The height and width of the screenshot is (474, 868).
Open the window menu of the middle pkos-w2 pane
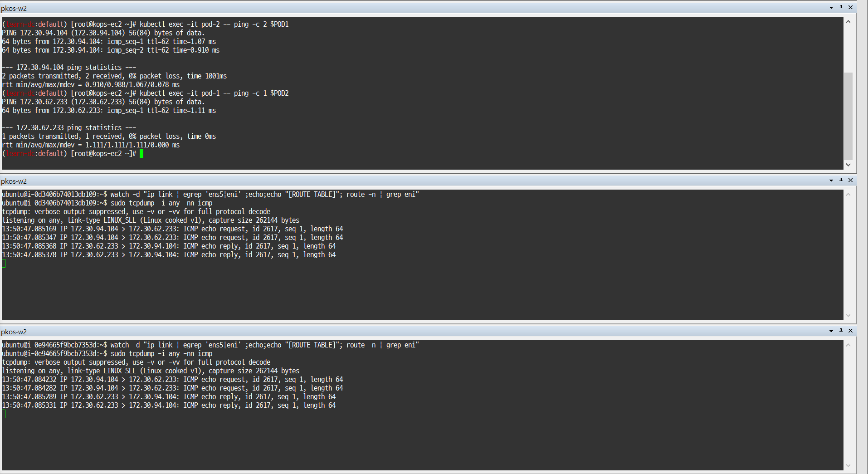(831, 181)
